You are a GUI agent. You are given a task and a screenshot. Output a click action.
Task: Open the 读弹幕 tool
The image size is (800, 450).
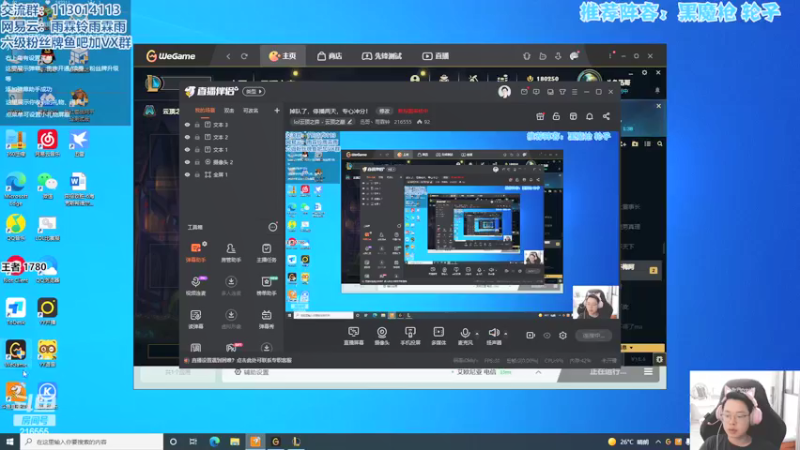pos(196,319)
